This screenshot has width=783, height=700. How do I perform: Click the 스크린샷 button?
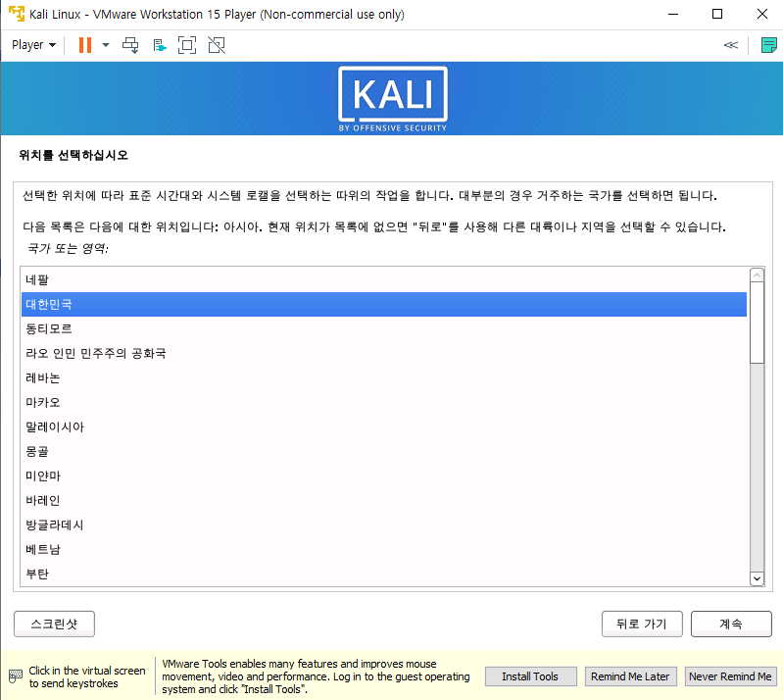55,624
